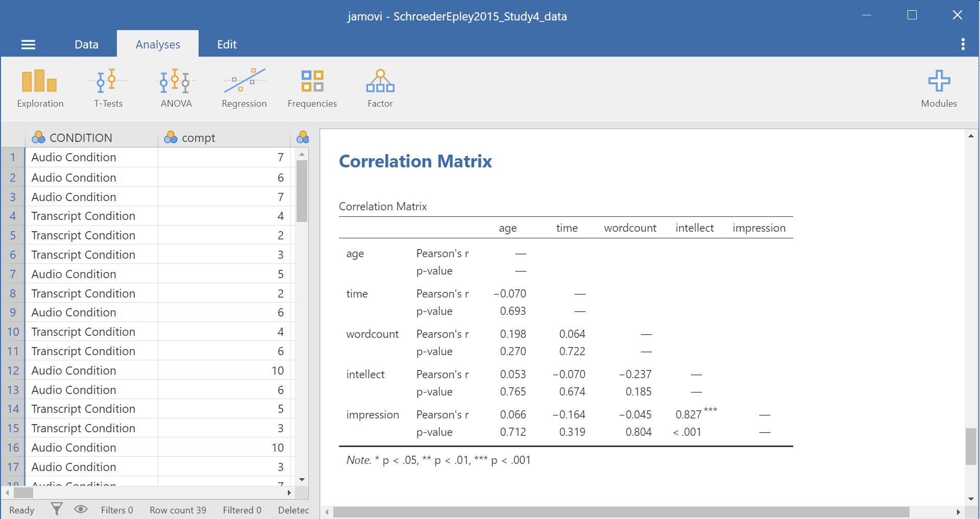Open the Frequencies analysis menu

pyautogui.click(x=312, y=89)
